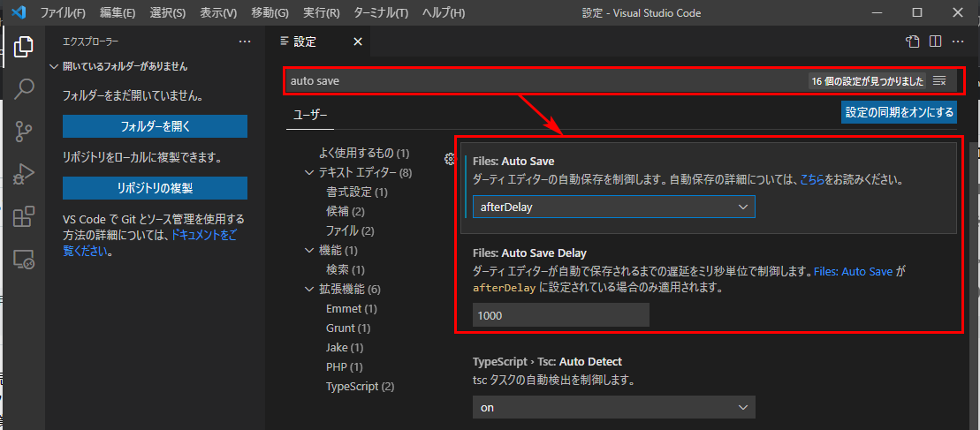The width and height of the screenshot is (980, 430).
Task: Open editor more actions ellipsis
Action: click(x=958, y=41)
